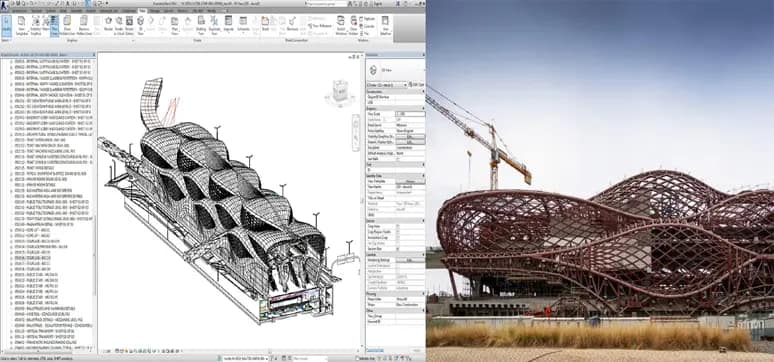Click the Drafting View ribbon tool
774x362 pixels.
click(x=201, y=26)
